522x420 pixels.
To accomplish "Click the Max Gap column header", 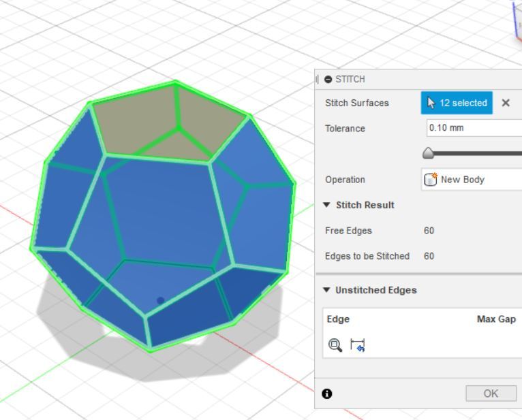I will 496,319.
